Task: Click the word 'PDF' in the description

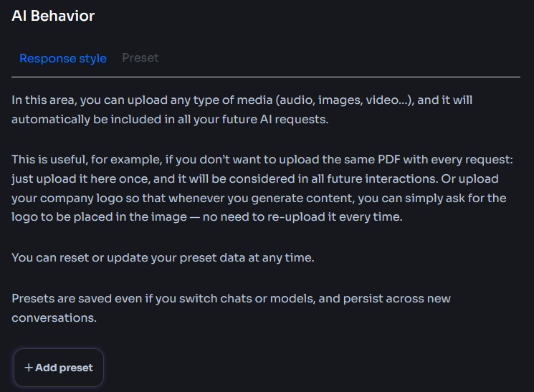Action: coord(389,159)
